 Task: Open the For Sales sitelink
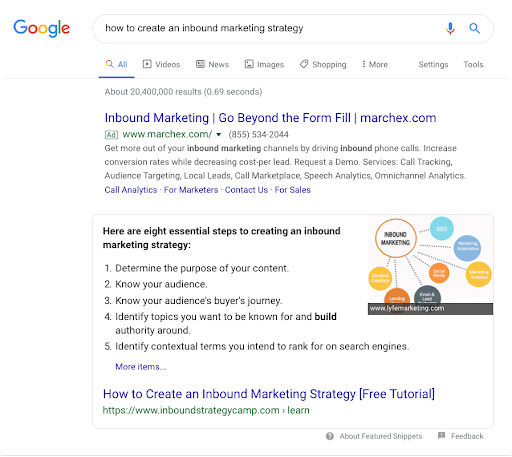[x=292, y=190]
